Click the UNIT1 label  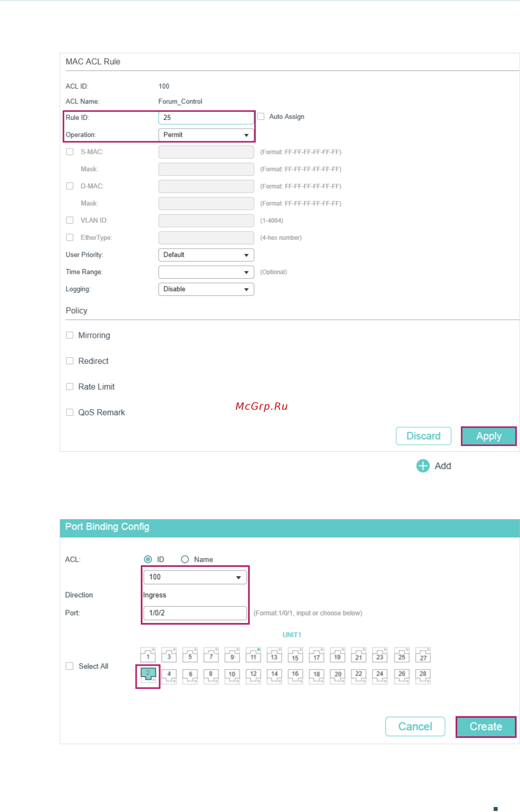pyautogui.click(x=292, y=635)
